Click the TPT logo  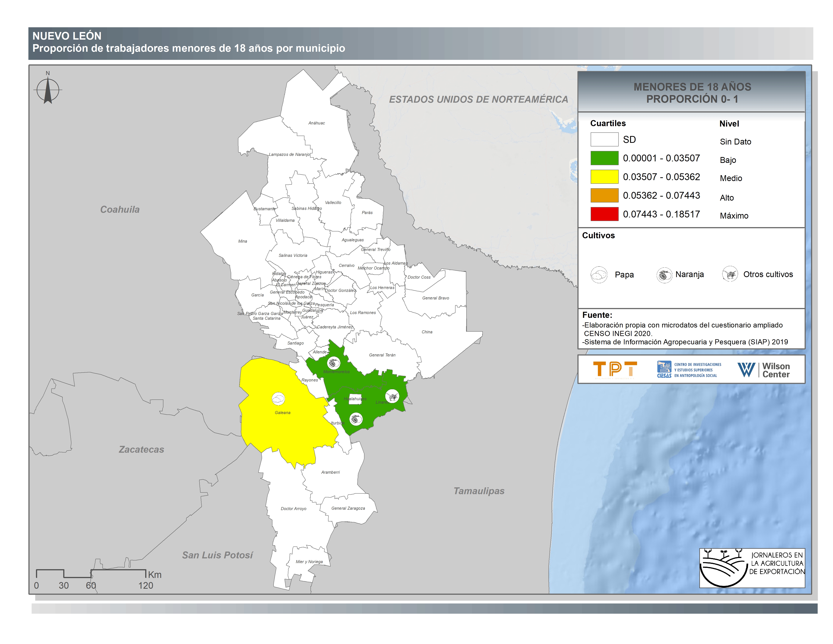(615, 369)
